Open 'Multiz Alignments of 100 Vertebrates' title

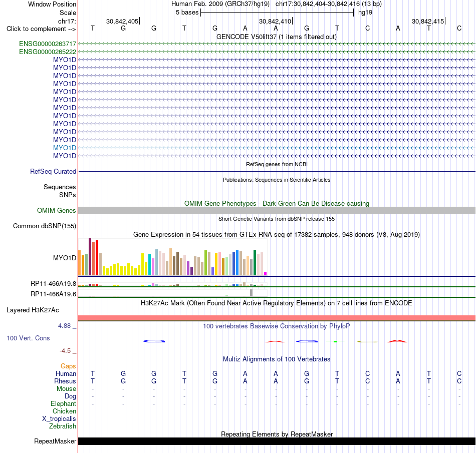(277, 359)
